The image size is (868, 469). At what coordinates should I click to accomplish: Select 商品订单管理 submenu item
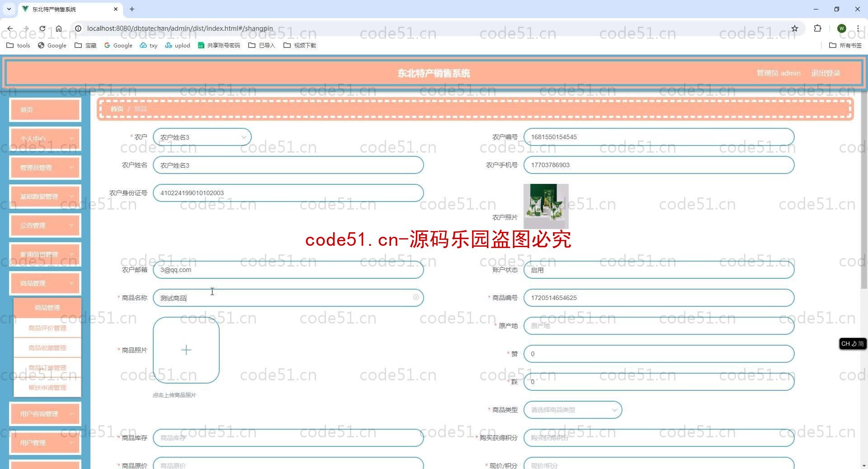point(47,367)
